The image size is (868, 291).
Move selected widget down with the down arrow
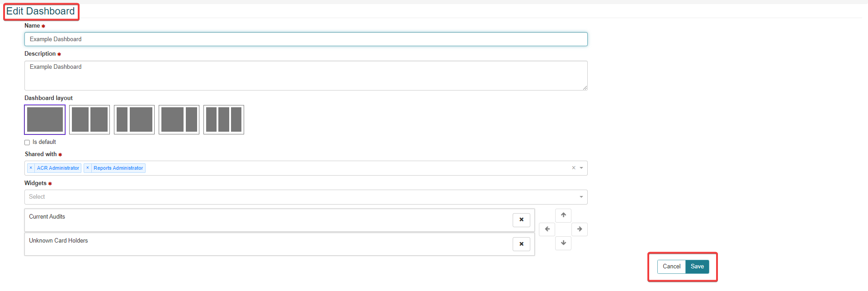point(563,243)
